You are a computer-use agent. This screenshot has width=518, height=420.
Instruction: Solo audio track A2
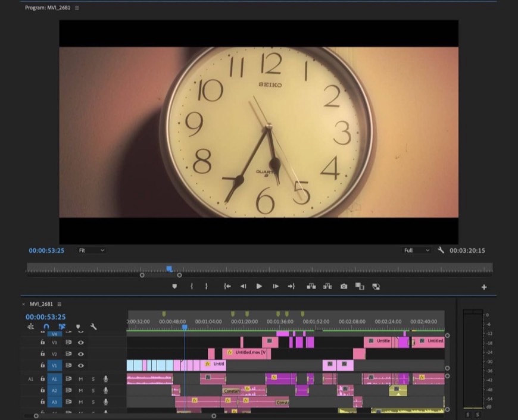coord(93,391)
